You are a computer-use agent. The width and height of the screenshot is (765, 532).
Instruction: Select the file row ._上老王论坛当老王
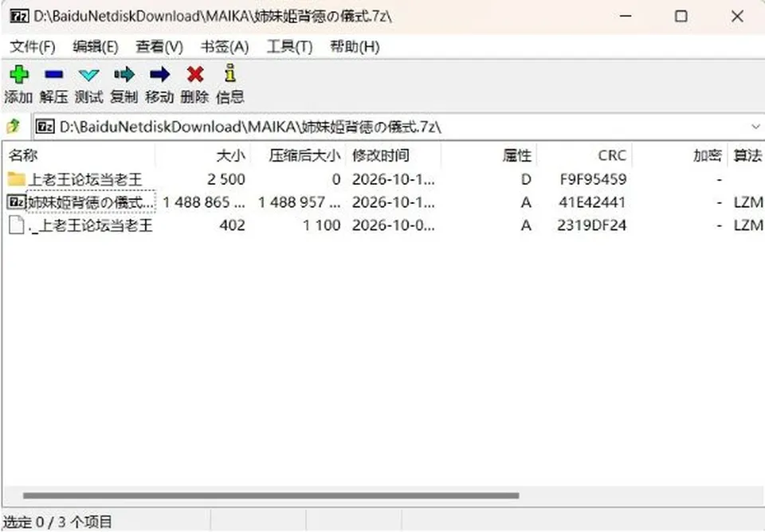[x=384, y=225]
